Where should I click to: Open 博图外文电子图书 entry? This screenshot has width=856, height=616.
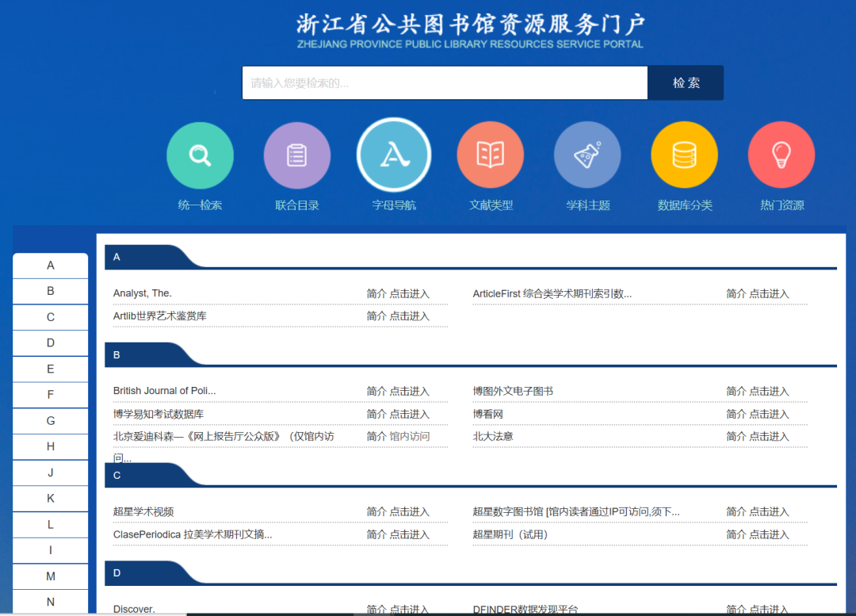(513, 392)
